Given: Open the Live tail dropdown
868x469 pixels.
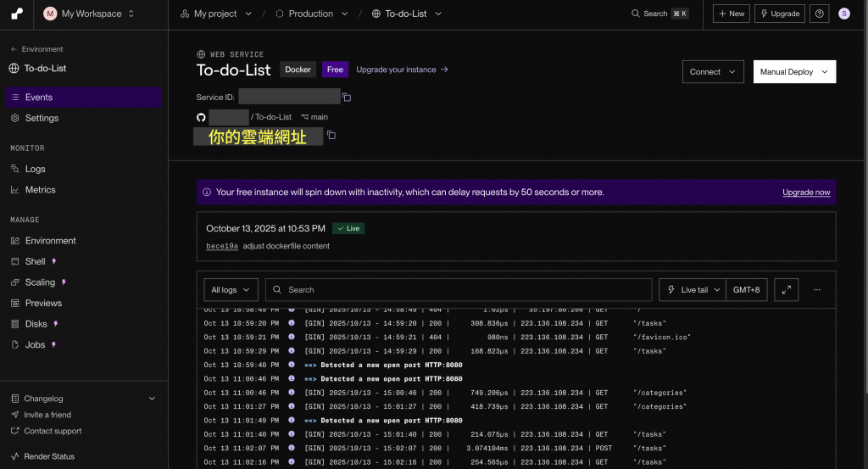Looking at the screenshot, I should (x=693, y=289).
